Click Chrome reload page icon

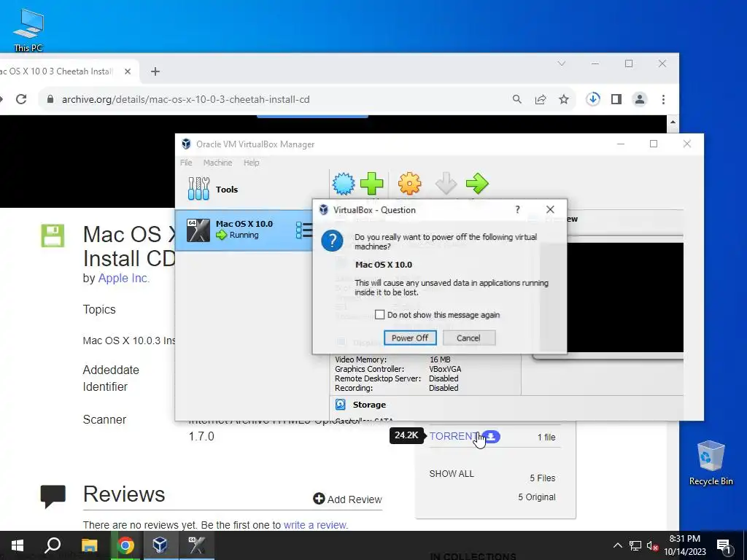(x=21, y=99)
